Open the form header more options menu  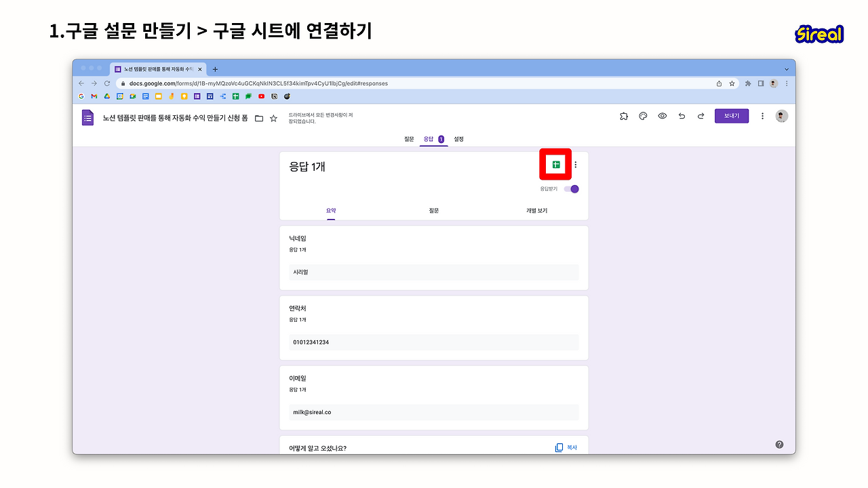pos(762,116)
